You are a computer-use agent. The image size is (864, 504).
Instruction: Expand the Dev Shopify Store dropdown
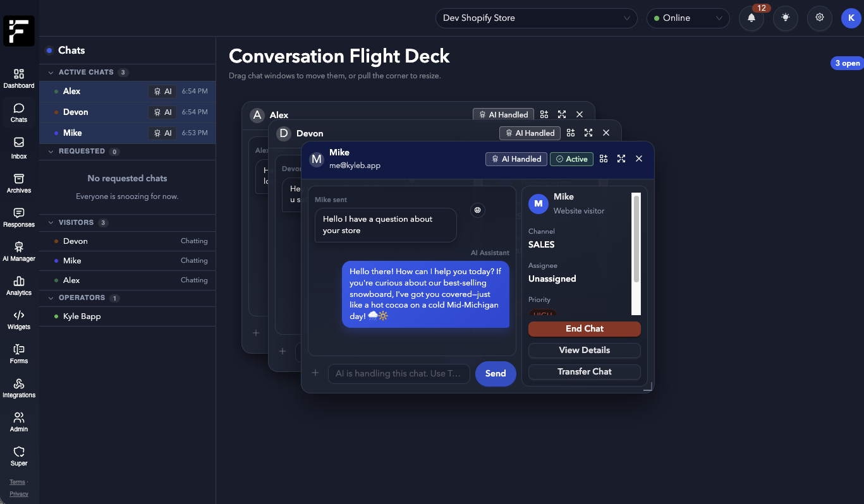[536, 18]
